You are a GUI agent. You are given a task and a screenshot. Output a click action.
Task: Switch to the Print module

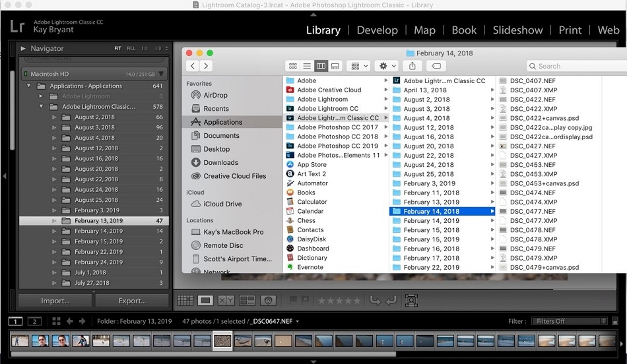point(570,30)
